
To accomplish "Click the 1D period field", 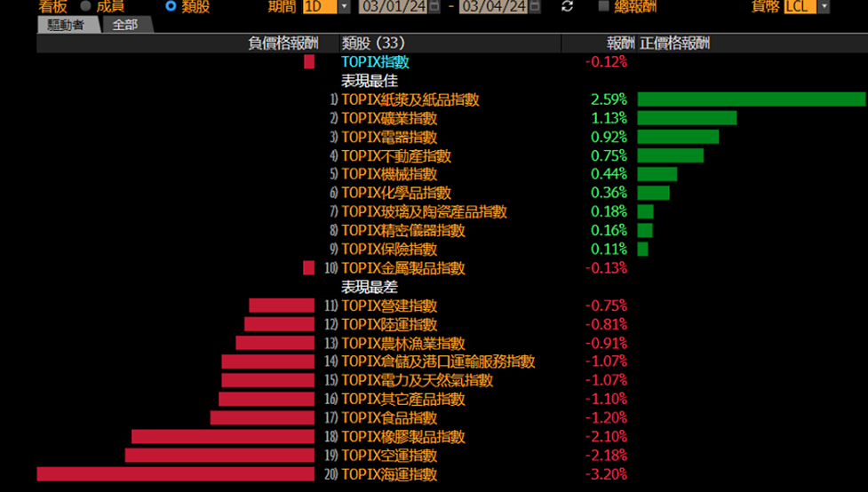I will 320,6.
